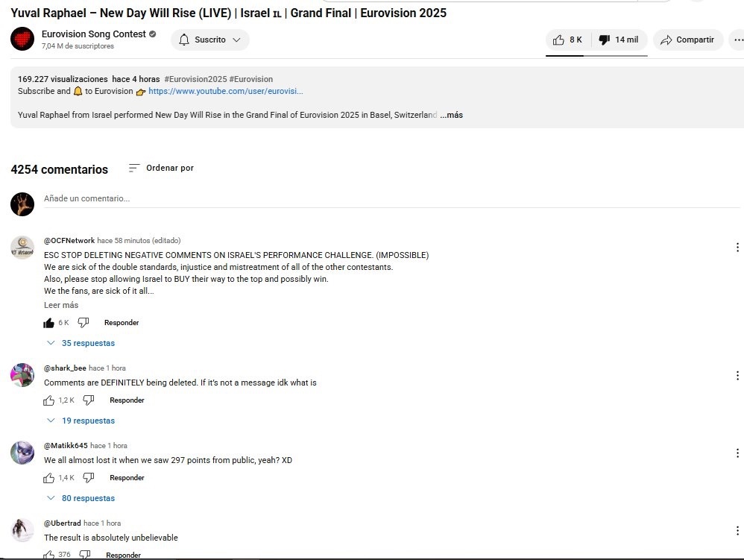Screen dimensions: 744x560
Task: Reply to @OCFNetwork's comment
Action: pos(122,323)
